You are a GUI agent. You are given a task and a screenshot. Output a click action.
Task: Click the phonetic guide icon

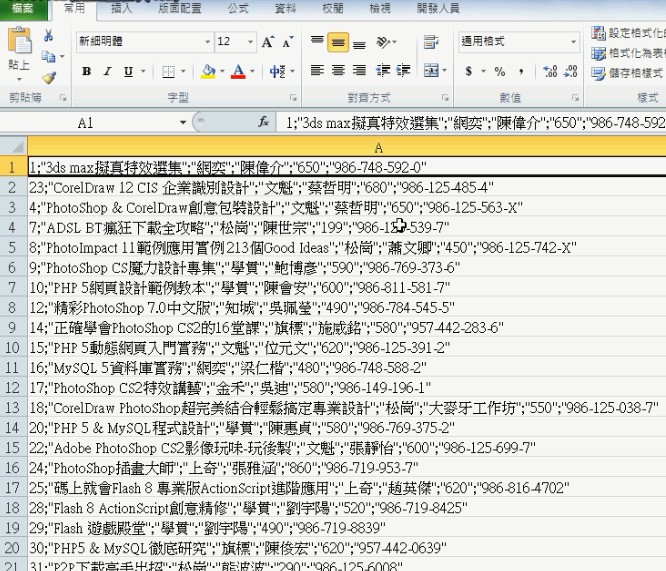pos(277,71)
